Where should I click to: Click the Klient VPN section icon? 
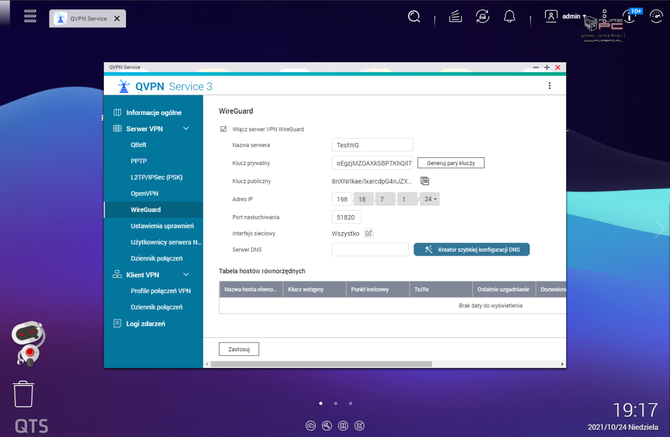tap(117, 274)
